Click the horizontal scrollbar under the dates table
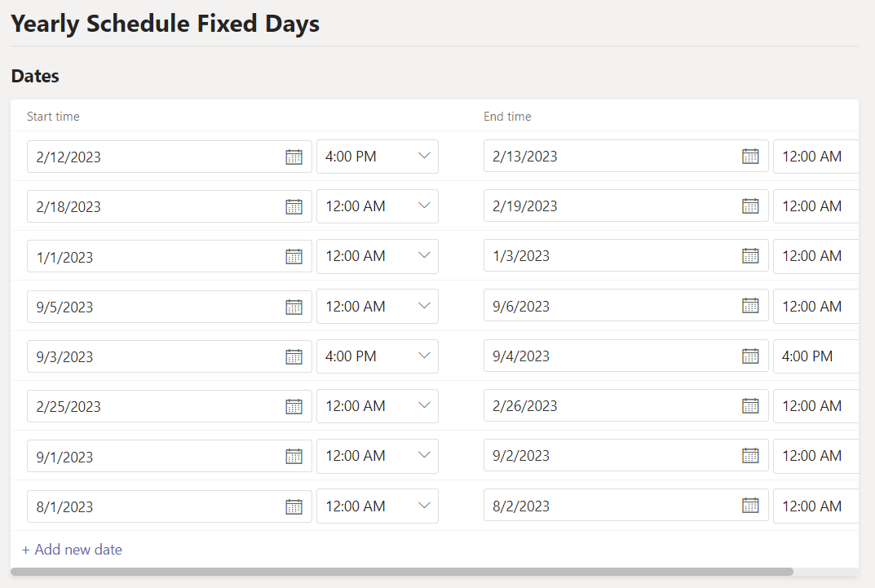The image size is (875, 588). [x=402, y=572]
